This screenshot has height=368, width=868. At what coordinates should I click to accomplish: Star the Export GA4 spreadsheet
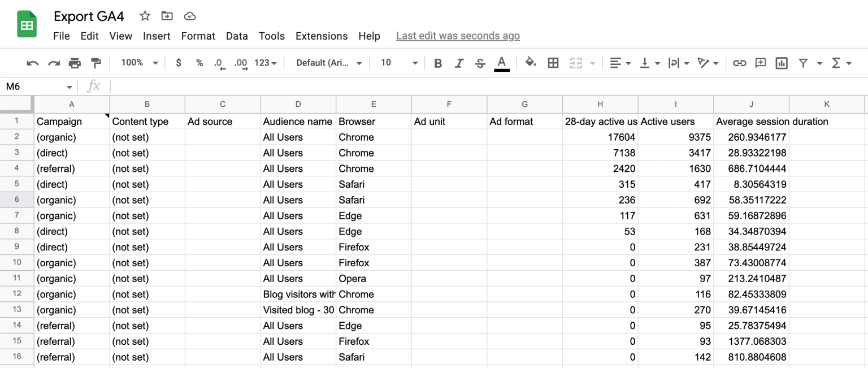pyautogui.click(x=145, y=16)
